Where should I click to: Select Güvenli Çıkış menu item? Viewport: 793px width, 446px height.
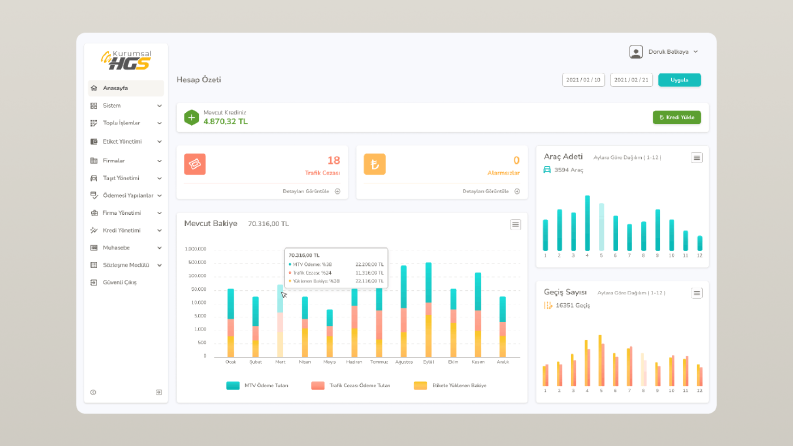click(126, 282)
